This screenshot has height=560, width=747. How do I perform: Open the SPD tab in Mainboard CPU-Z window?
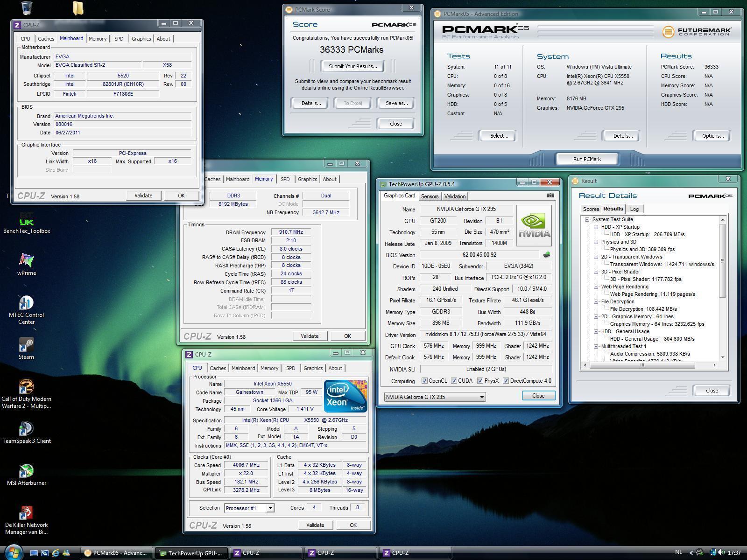coord(119,39)
